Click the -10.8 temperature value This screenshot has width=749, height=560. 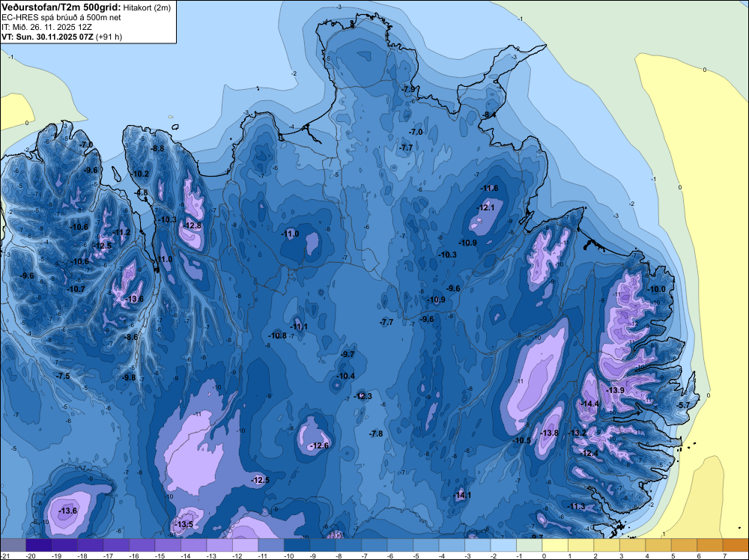[278, 335]
